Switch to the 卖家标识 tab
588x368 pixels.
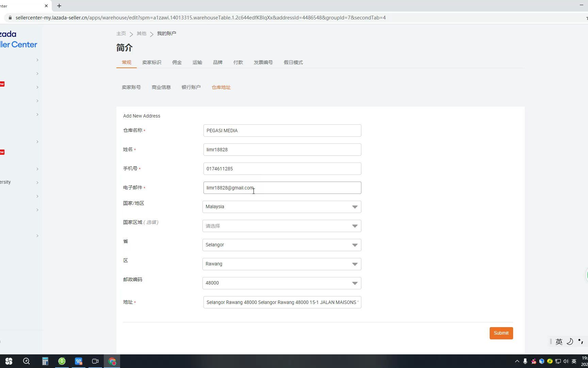[152, 62]
